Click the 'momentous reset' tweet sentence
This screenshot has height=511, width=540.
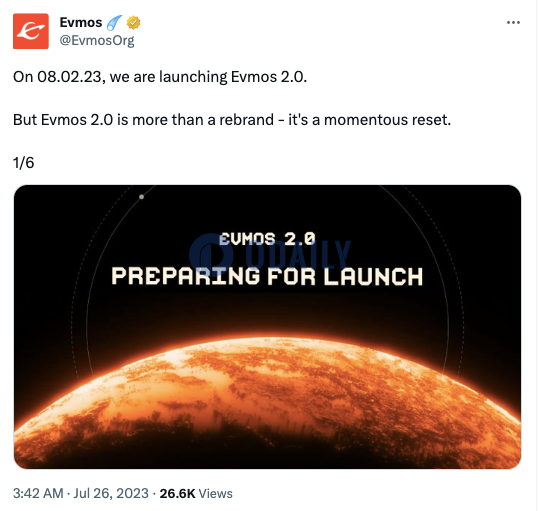[x=232, y=120]
